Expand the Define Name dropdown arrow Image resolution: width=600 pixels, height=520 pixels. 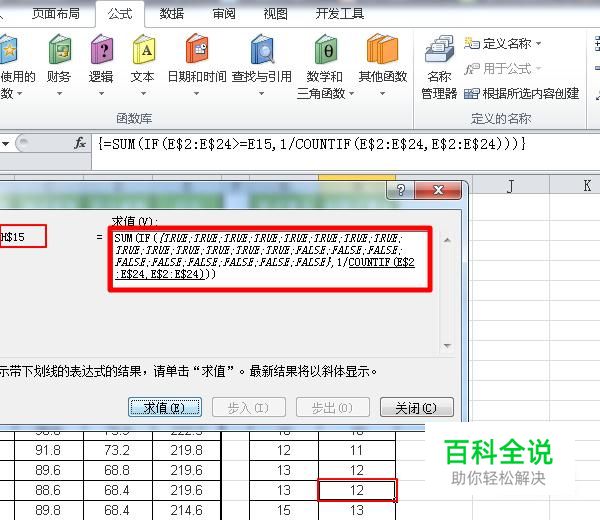click(539, 44)
